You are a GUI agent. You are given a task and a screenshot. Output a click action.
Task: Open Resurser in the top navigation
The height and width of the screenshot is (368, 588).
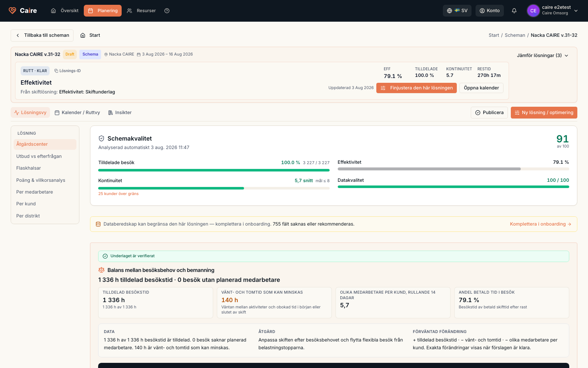[x=141, y=11]
